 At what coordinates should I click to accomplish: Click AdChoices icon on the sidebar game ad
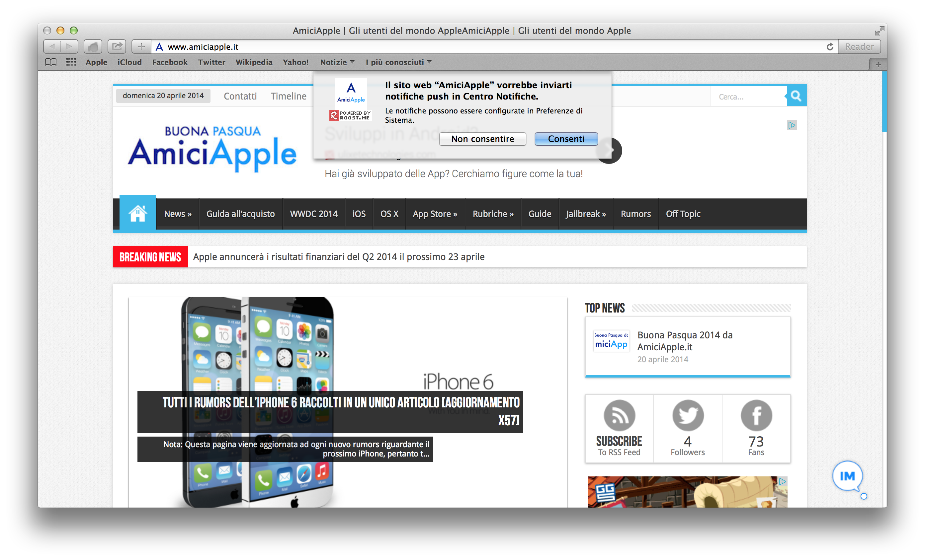point(782,481)
